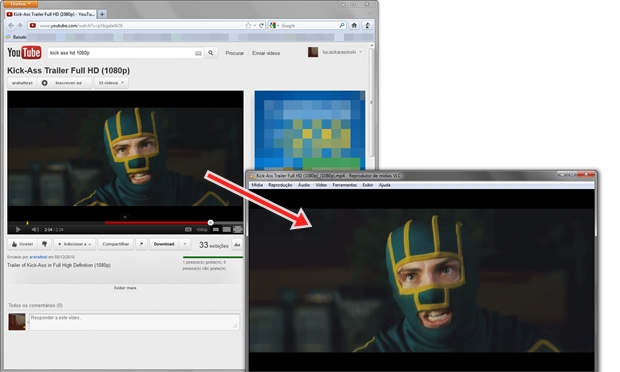This screenshot has width=620, height=372.
Task: Open the Firefox menu button
Action: point(21,4)
